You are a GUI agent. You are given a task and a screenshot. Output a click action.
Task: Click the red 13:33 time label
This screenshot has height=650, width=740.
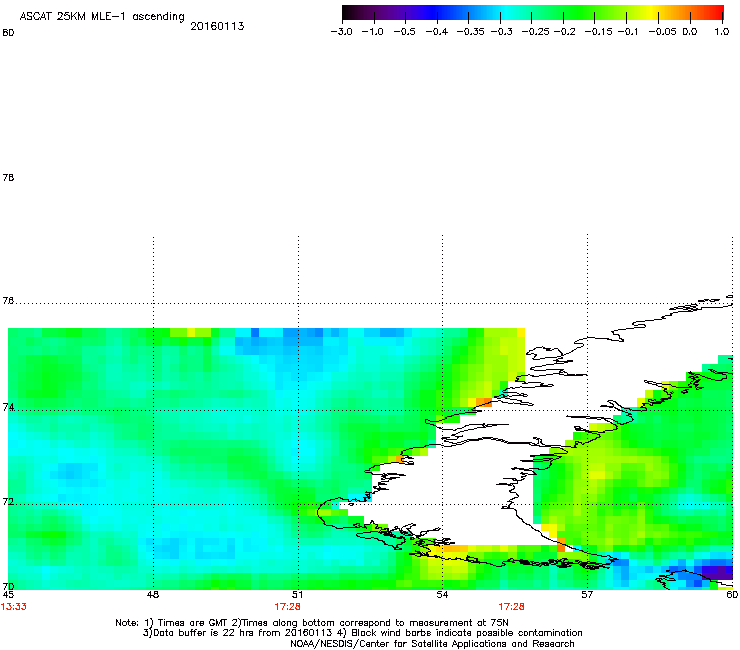point(14,607)
